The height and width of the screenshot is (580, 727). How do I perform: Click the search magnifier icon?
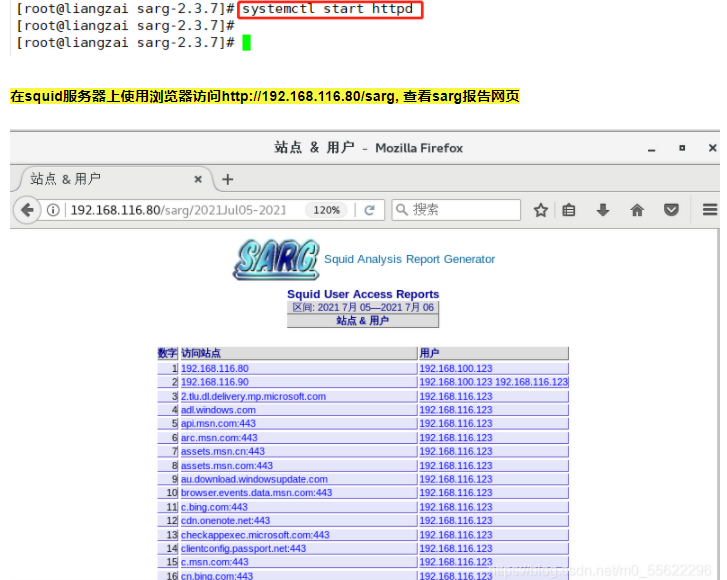pos(402,210)
